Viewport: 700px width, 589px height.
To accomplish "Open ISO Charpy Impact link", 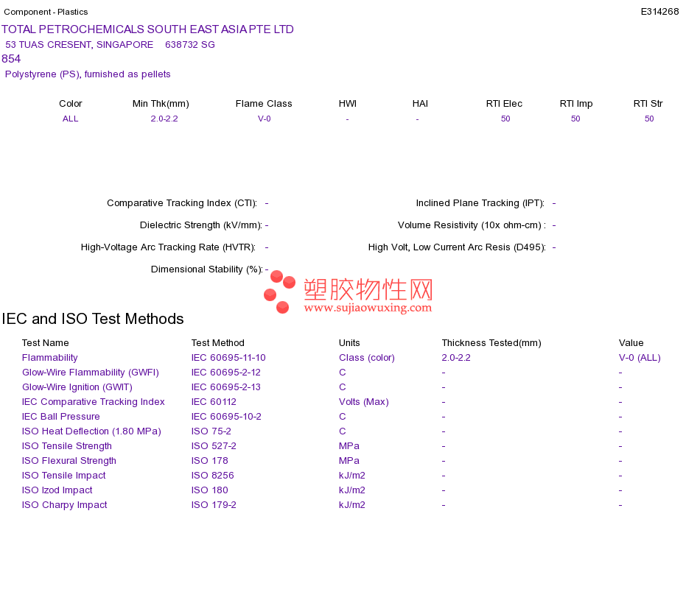I will pos(65,504).
